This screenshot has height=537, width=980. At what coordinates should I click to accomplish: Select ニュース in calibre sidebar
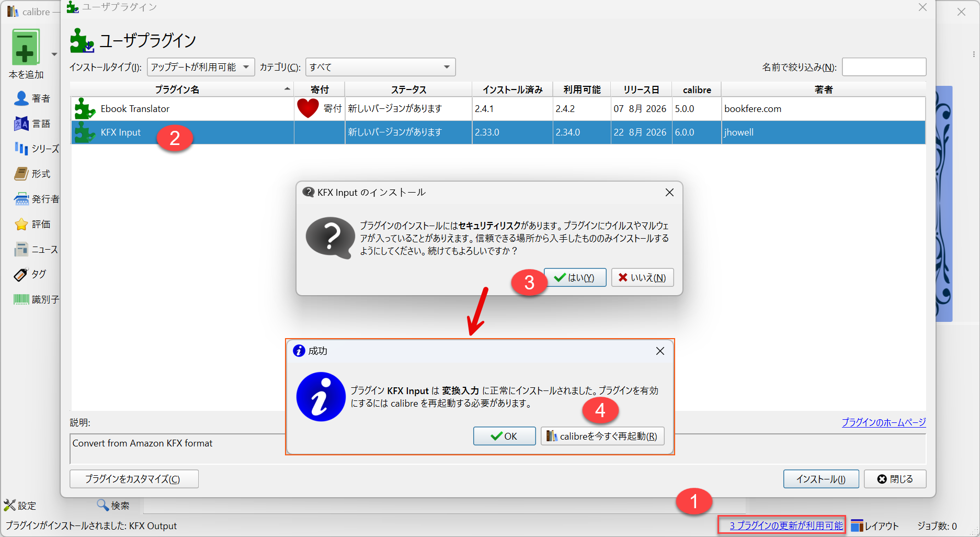[36, 249]
